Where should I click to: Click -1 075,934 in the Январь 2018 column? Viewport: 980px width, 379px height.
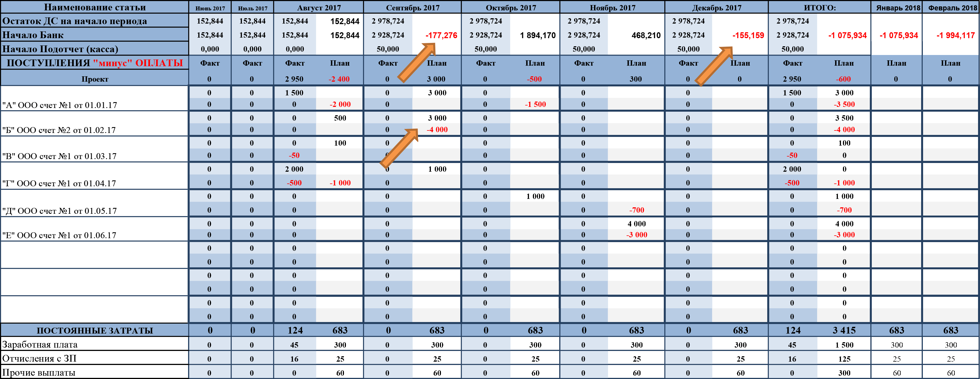click(898, 35)
